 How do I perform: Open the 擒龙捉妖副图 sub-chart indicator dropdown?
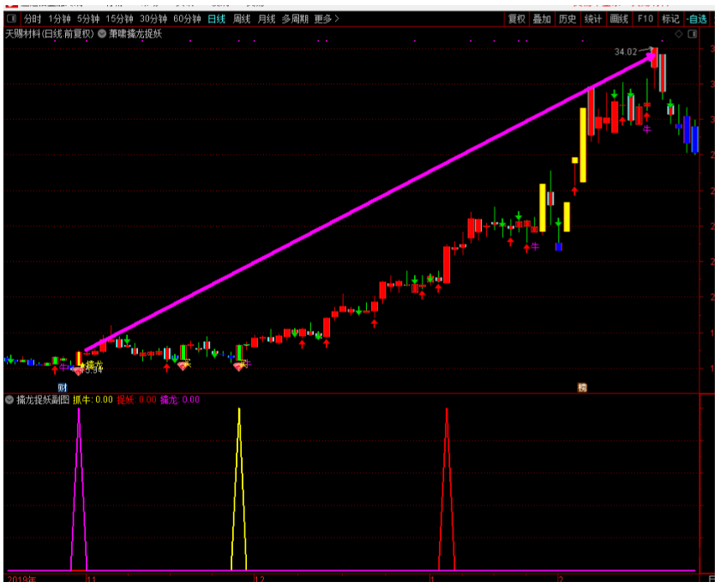(x=10, y=399)
